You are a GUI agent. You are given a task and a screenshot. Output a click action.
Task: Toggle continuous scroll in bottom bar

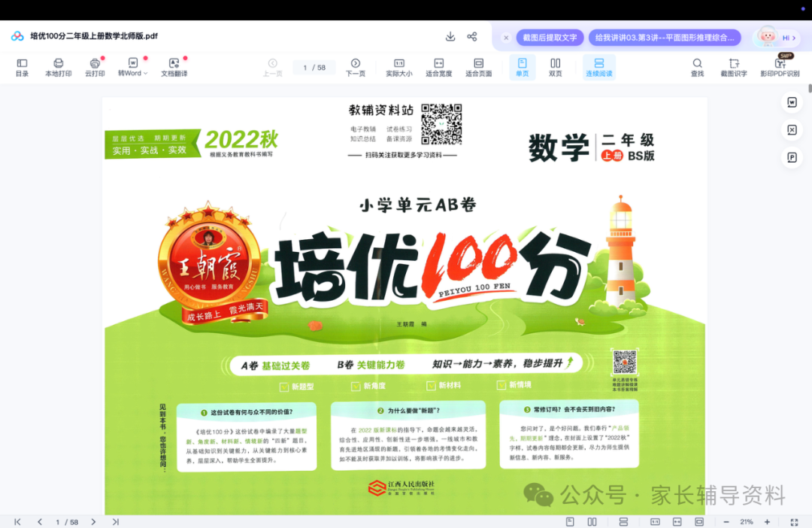click(x=623, y=522)
